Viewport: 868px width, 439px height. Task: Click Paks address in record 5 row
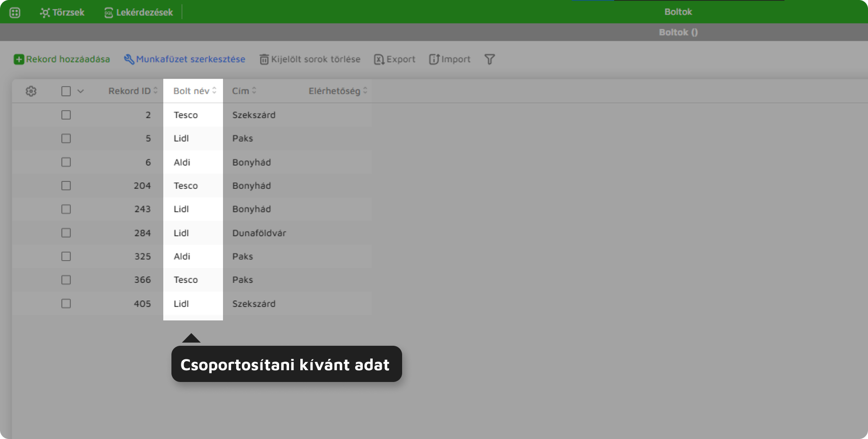[x=242, y=138]
